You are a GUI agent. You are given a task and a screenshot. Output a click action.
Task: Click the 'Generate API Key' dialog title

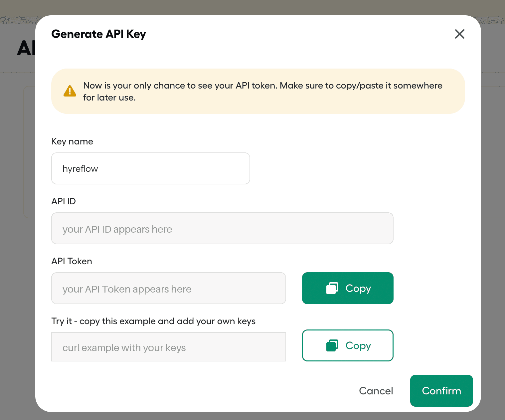pos(99,34)
